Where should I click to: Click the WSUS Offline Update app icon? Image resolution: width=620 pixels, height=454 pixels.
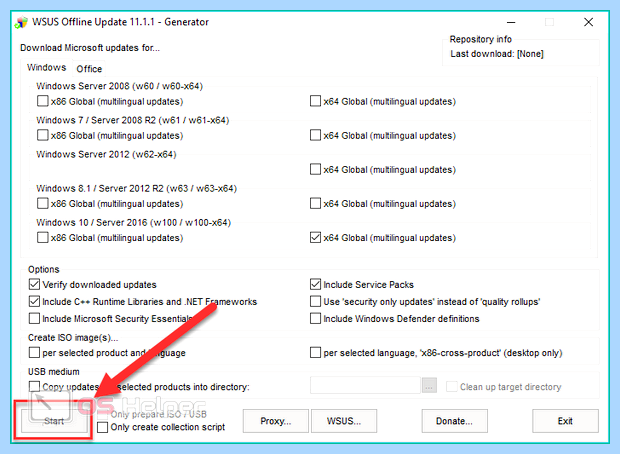click(x=21, y=22)
